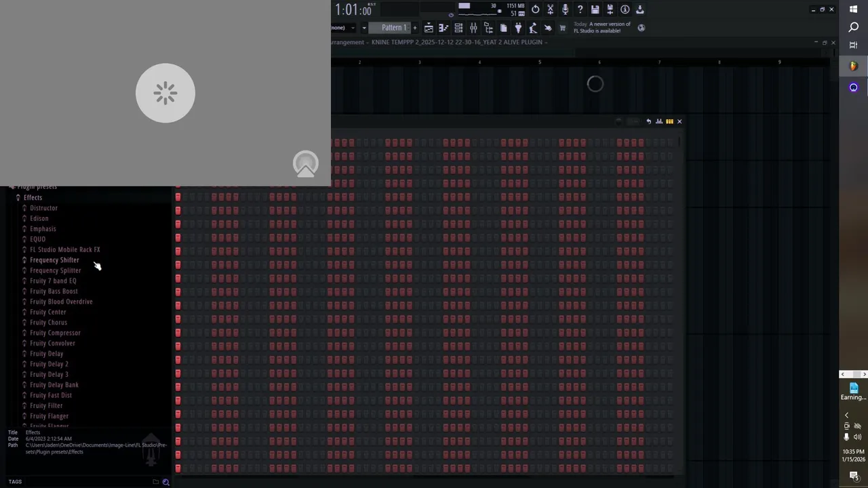The width and height of the screenshot is (868, 488).
Task: Click Windows Start button
Action: (854, 9)
